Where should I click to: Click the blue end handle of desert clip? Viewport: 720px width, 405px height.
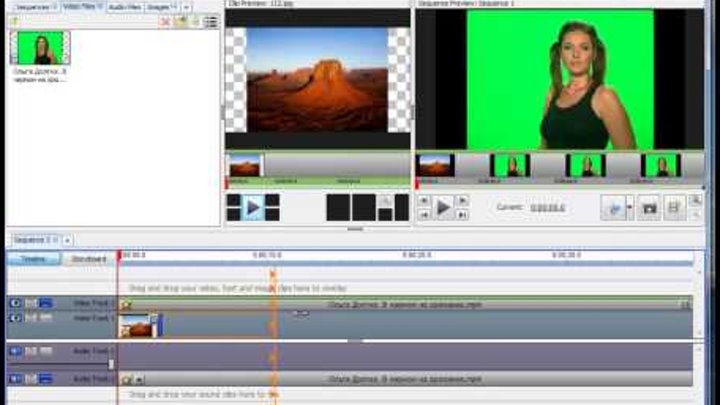[160, 326]
